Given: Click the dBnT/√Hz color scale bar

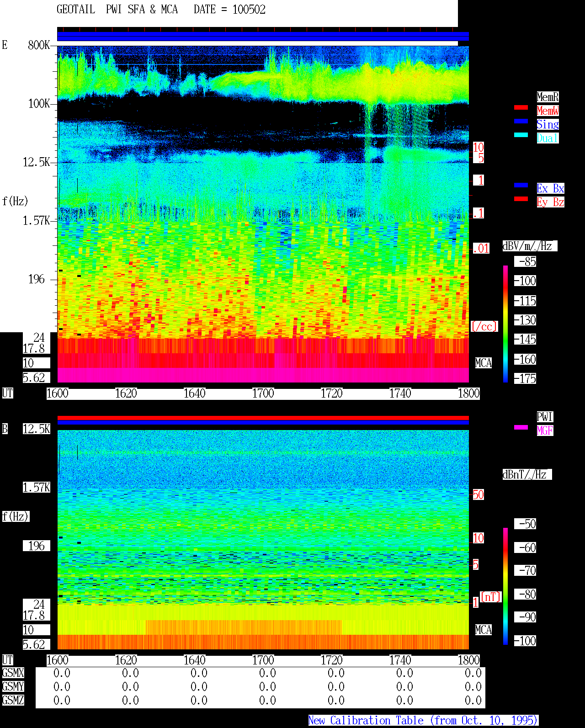Looking at the screenshot, I should point(505,586).
